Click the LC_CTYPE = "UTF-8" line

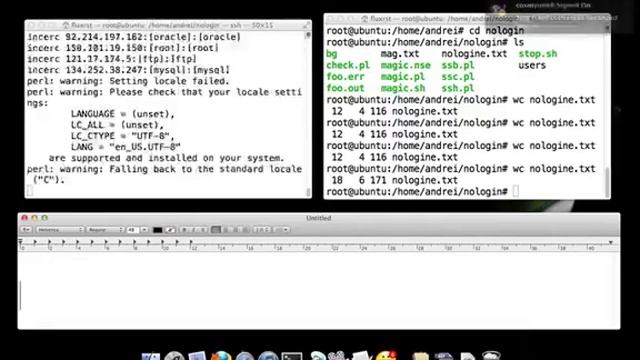122,136
